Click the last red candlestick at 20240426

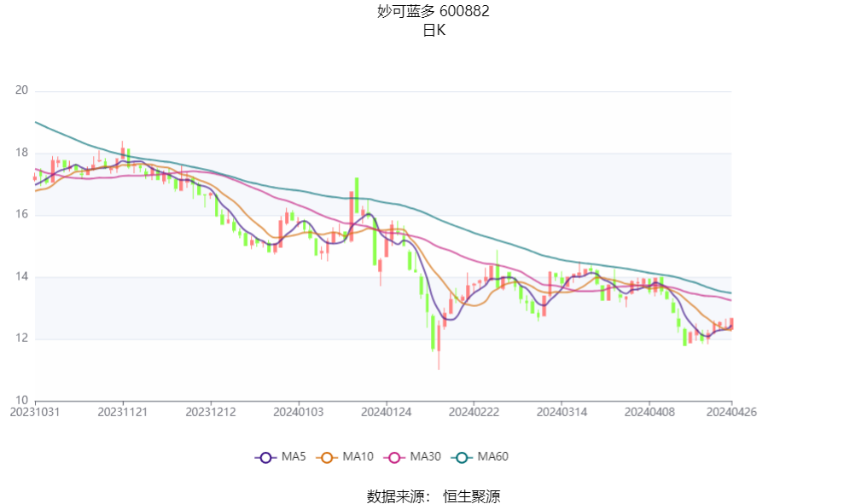(x=731, y=324)
